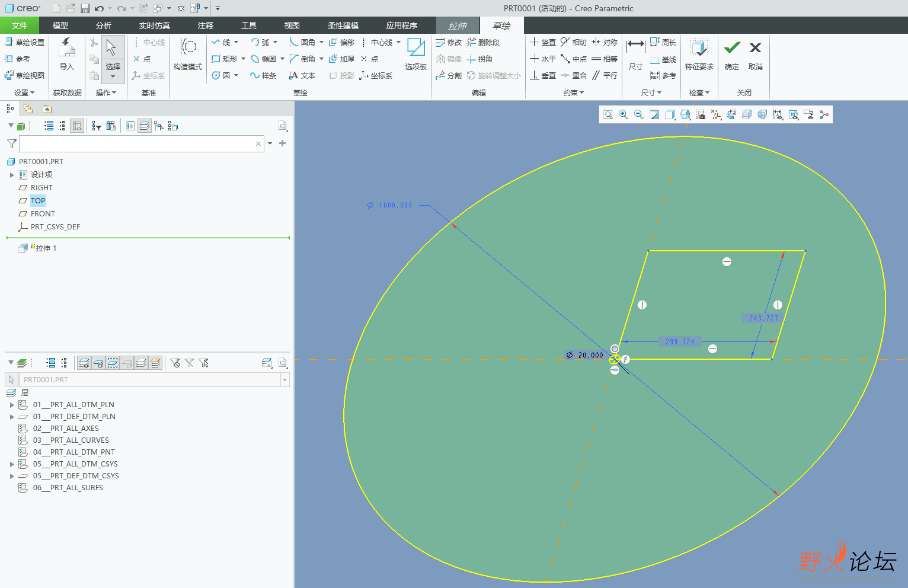Confirm sketch with OK (确定)

732,54
